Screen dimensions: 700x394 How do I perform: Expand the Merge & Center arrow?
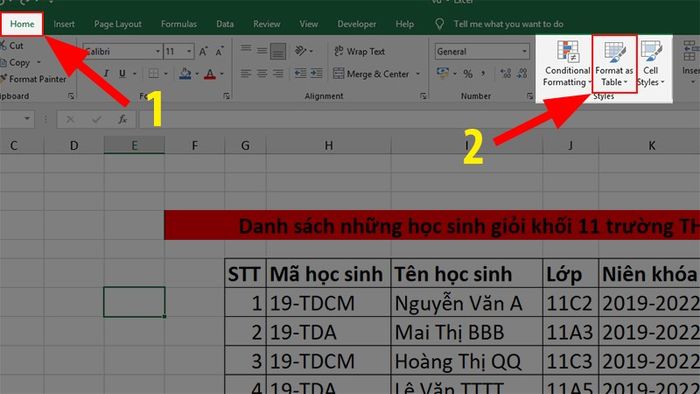coord(418,74)
